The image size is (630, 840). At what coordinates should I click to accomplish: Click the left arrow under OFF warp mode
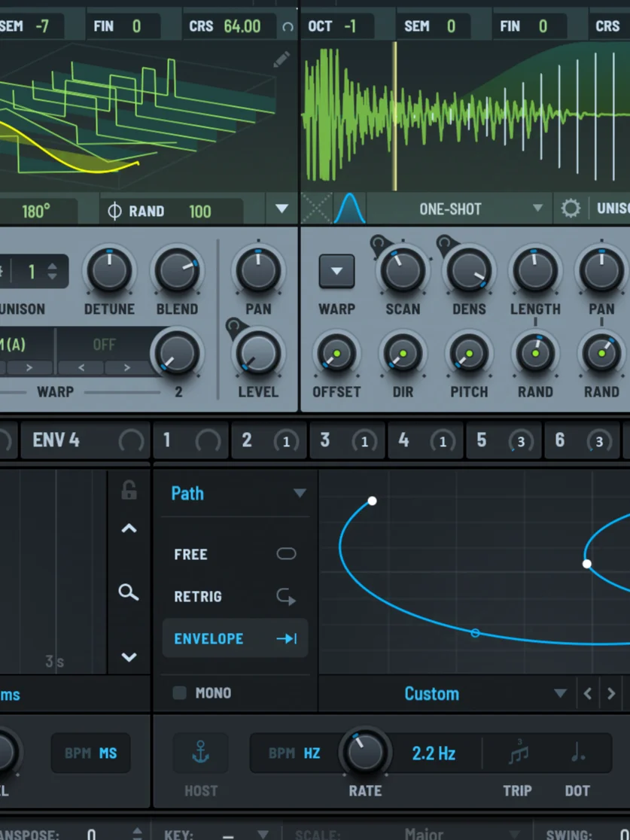pyautogui.click(x=81, y=367)
